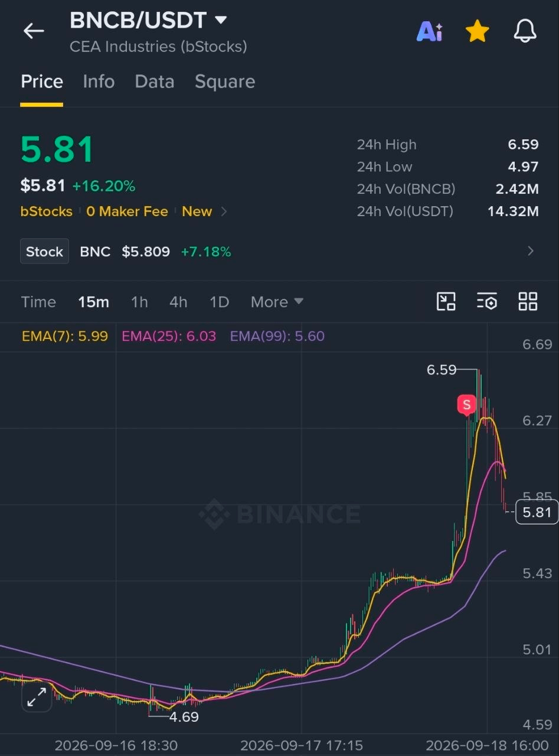
Task: Select the 1D interval
Action: coord(219,302)
